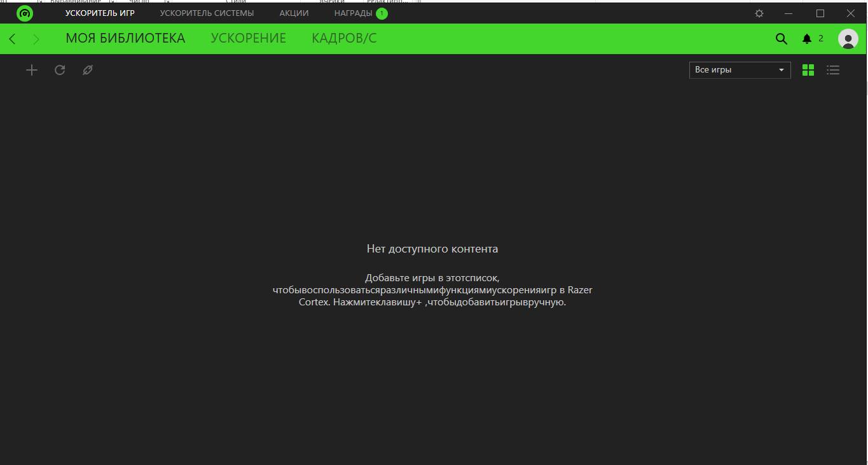This screenshot has height=465, width=868.
Task: Open notifications bell icon
Action: [x=807, y=39]
